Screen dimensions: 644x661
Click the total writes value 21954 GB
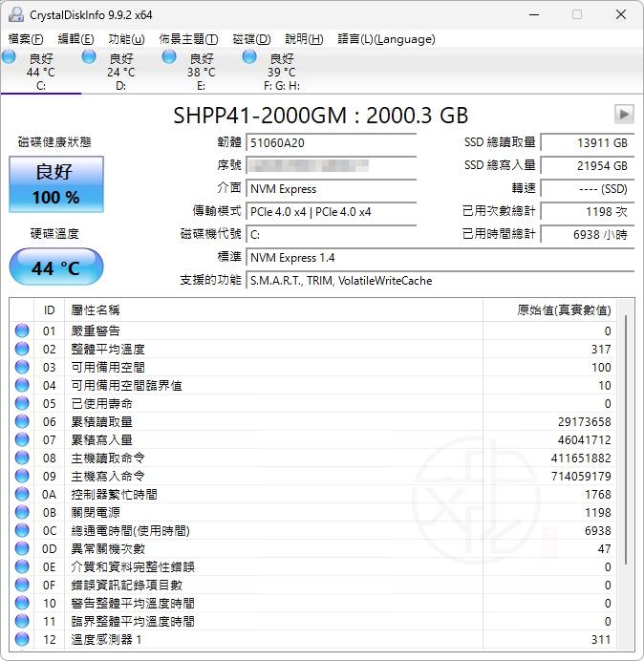(587, 165)
